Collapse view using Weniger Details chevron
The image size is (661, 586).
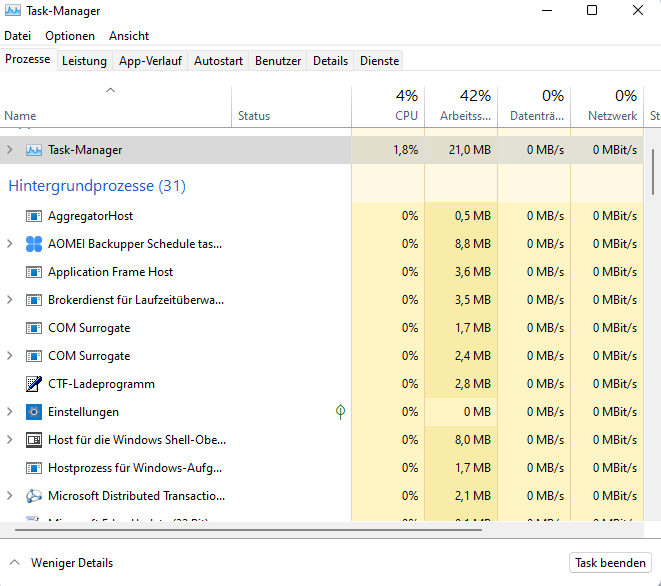click(x=14, y=562)
